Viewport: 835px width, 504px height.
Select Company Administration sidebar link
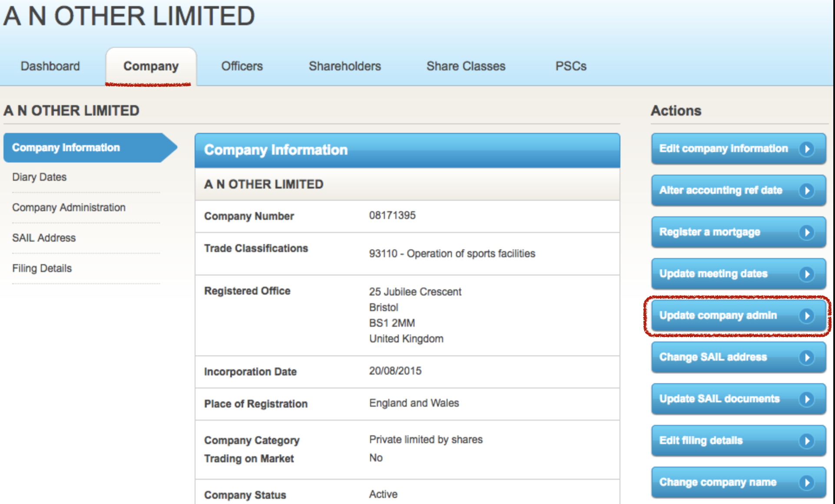[69, 208]
